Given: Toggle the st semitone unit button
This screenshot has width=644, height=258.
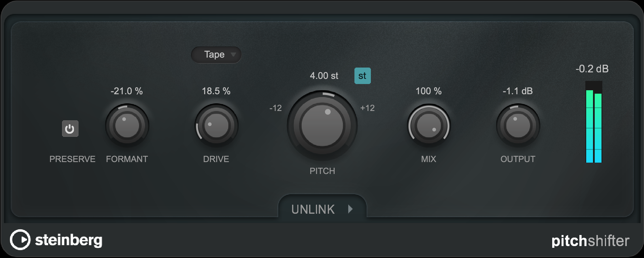Looking at the screenshot, I should coord(362,76).
